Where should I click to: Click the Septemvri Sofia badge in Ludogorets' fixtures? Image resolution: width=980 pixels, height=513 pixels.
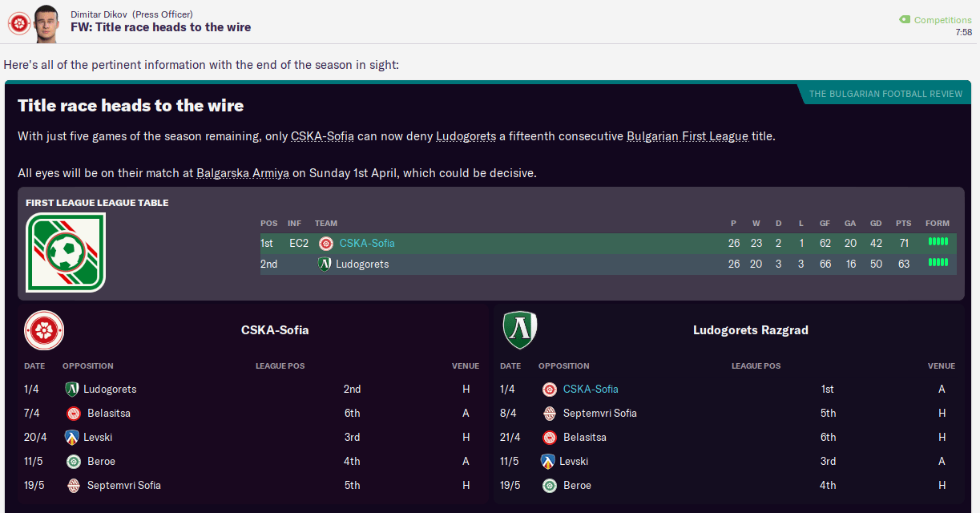(549, 413)
